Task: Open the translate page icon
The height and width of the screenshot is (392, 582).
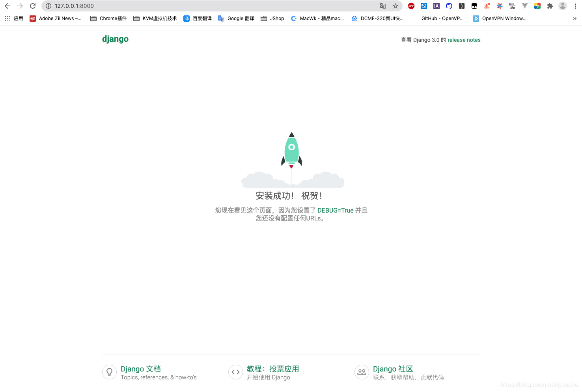Action: (x=382, y=6)
